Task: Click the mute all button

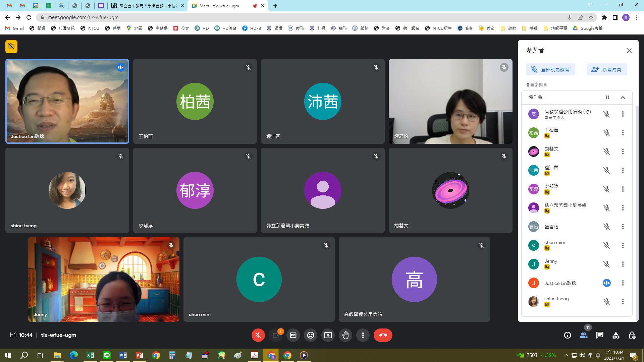Action: pyautogui.click(x=550, y=70)
